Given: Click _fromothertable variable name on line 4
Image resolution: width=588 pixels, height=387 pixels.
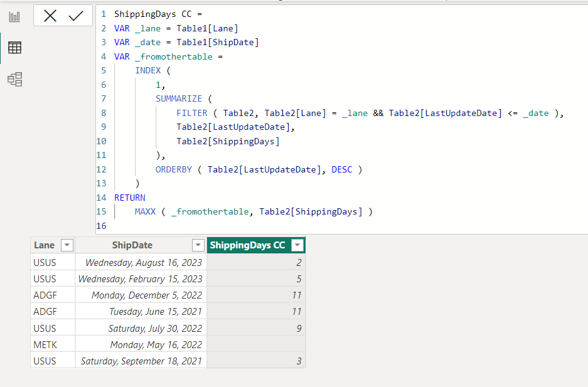Looking at the screenshot, I should (174, 56).
